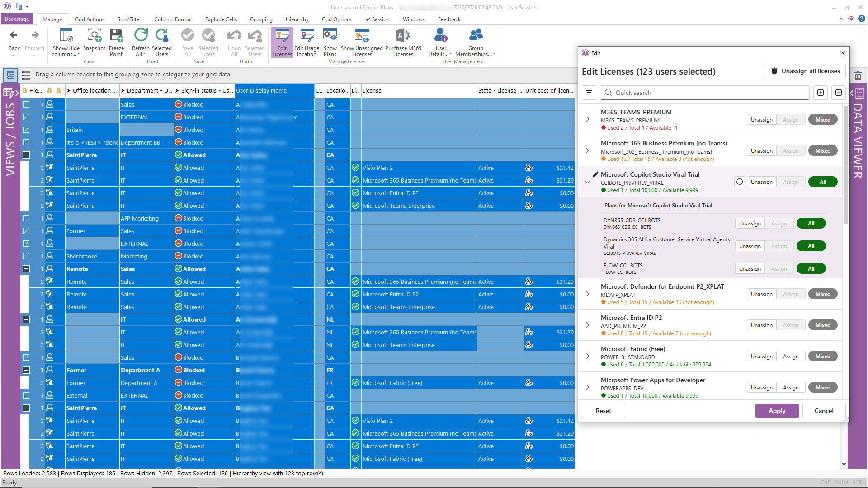Click the Apply button
The width and height of the screenshot is (868, 488).
click(777, 411)
